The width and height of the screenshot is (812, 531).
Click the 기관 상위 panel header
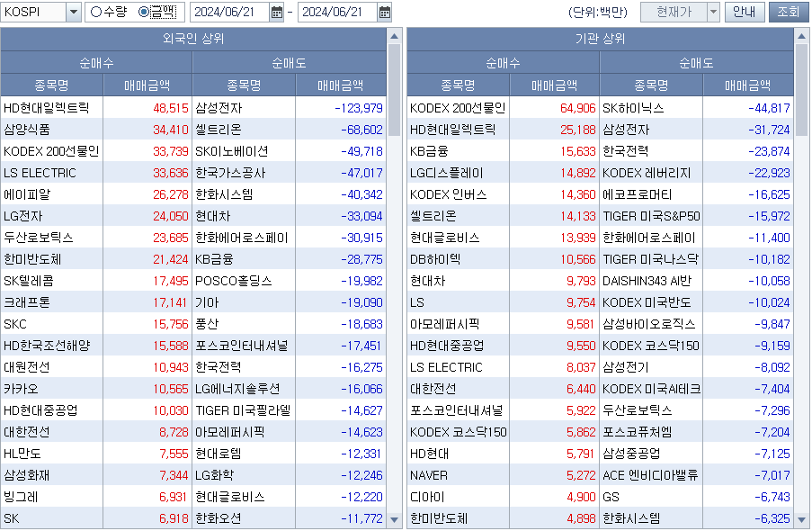pos(600,39)
